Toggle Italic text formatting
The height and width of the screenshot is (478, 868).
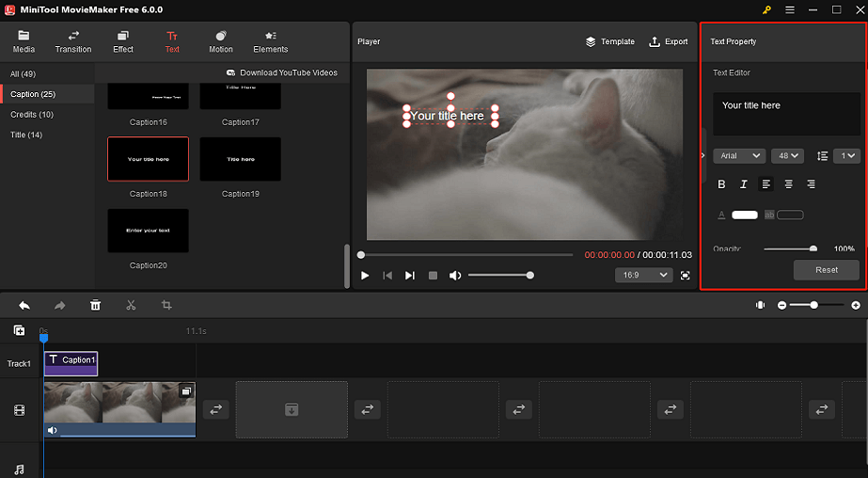(744, 184)
